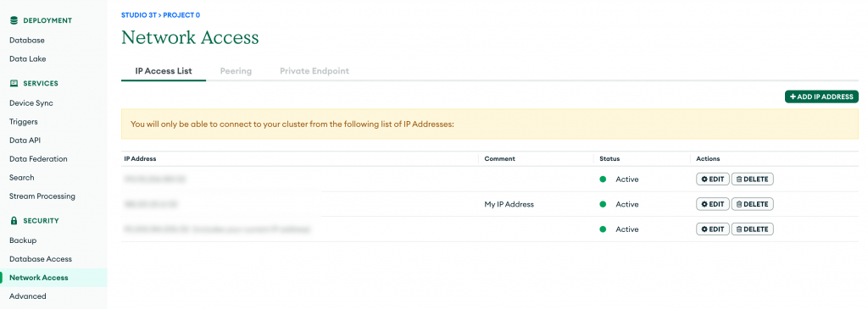
Task: Click the Security padlock icon
Action: click(14, 221)
